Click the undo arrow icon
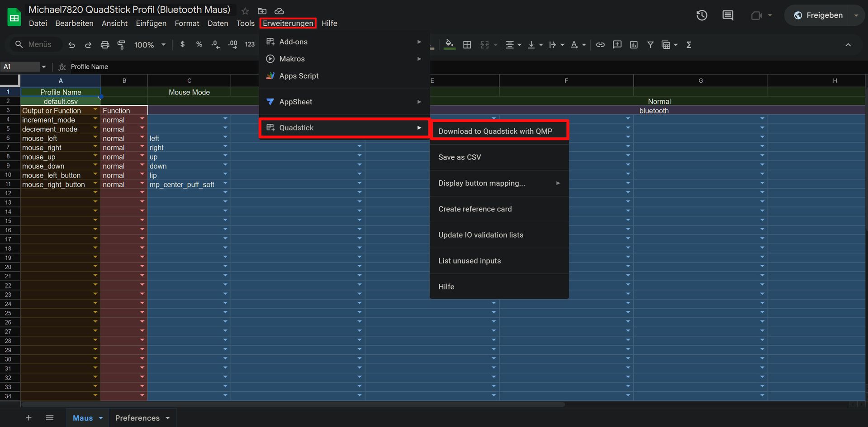Viewport: 868px width, 427px height. (x=71, y=45)
